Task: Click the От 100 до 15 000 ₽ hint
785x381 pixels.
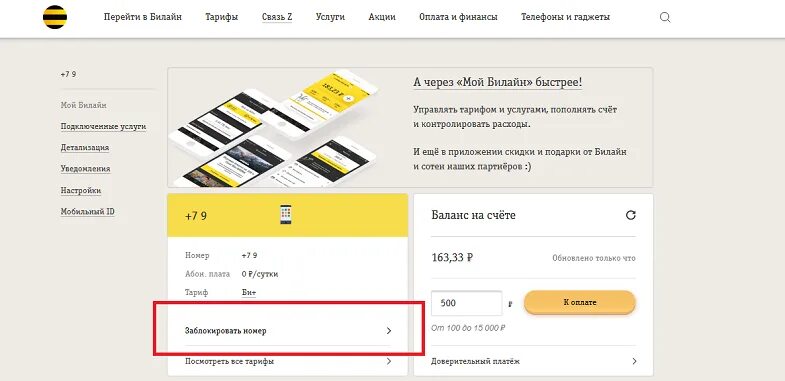Action: pos(468,328)
